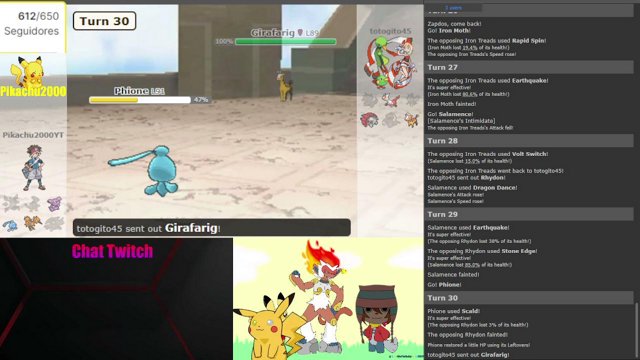The height and width of the screenshot is (360, 640).
Task: Click the Leftovers HP restore log line
Action: (479, 345)
